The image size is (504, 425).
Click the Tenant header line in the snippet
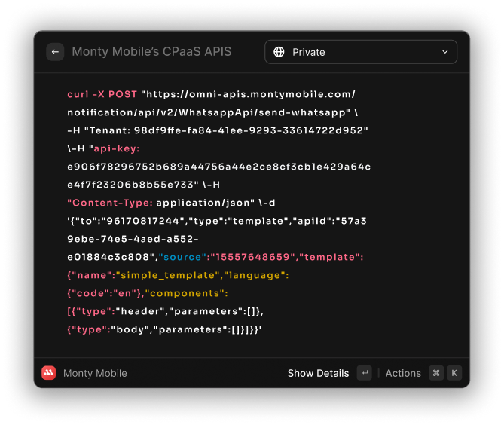[x=218, y=130]
